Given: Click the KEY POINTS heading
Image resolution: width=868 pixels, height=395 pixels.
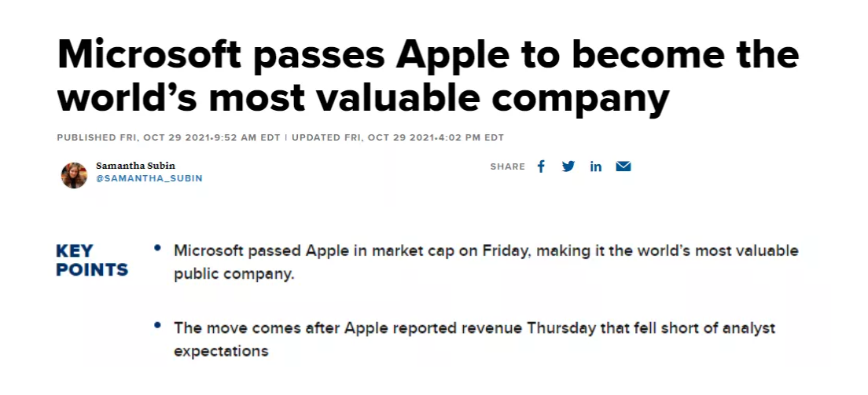Looking at the screenshot, I should 91,261.
